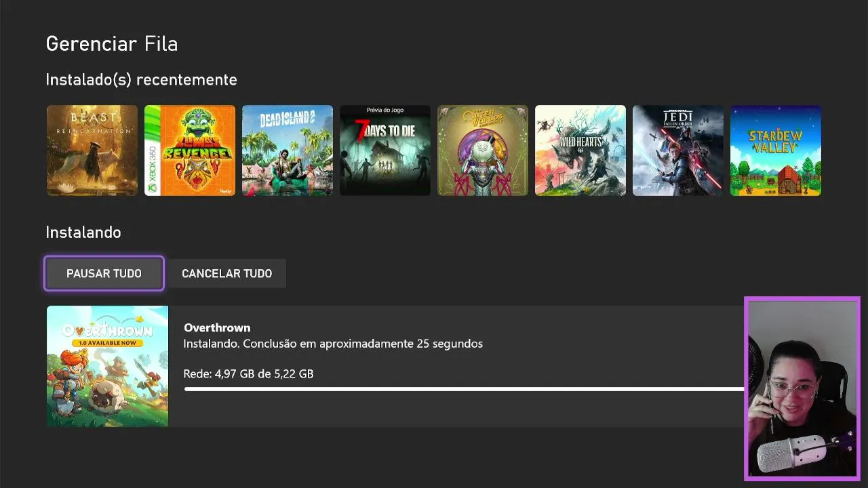The width and height of the screenshot is (868, 488).
Task: Select the Wild Hearts game tile
Action: [580, 150]
